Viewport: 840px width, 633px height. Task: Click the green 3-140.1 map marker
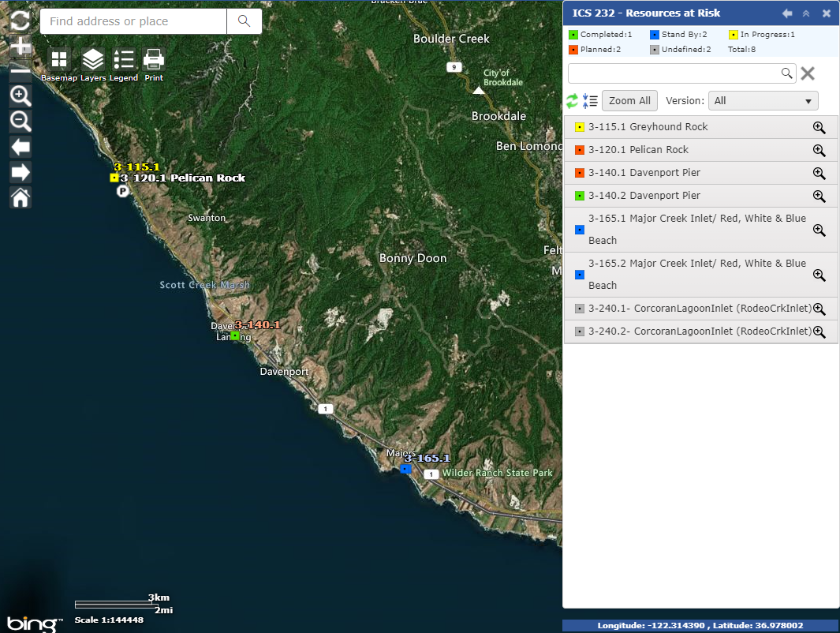point(235,335)
